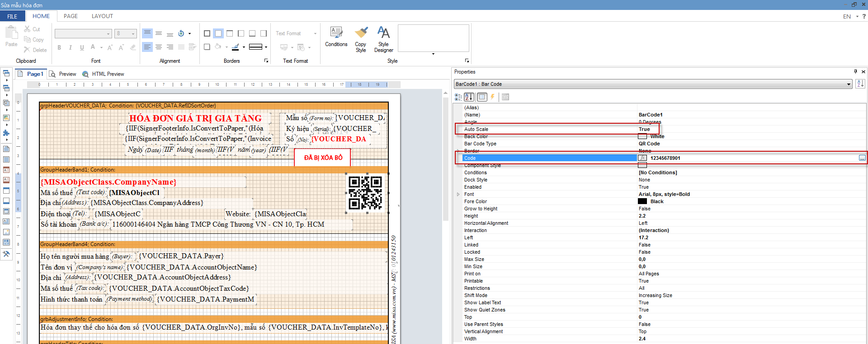Select top vertical alignment
Viewport: 868px width, 344px height.
pos(147,33)
